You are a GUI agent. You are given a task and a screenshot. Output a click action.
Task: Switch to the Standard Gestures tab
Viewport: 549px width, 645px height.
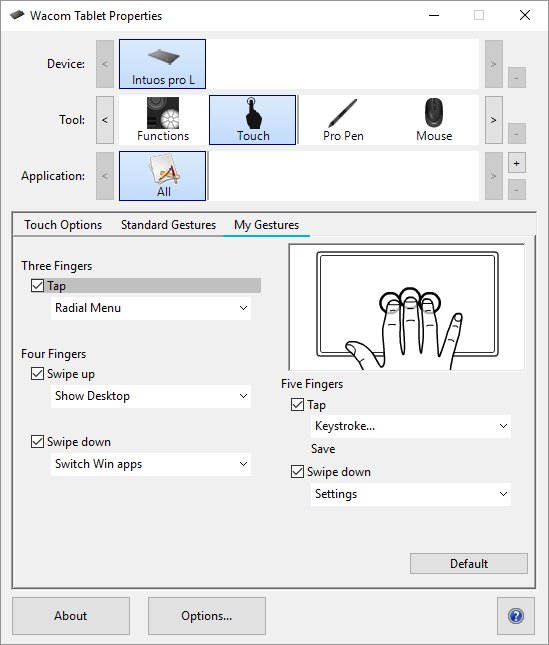168,225
